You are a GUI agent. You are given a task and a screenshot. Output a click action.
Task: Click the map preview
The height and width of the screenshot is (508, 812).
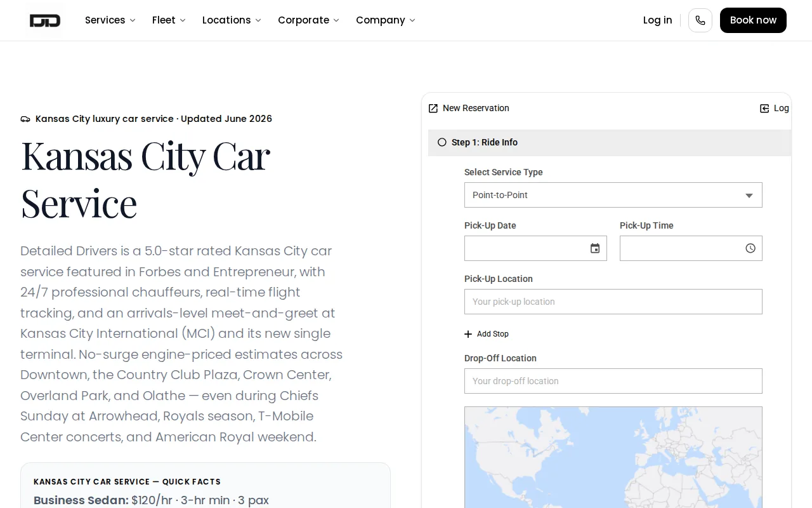(613, 457)
